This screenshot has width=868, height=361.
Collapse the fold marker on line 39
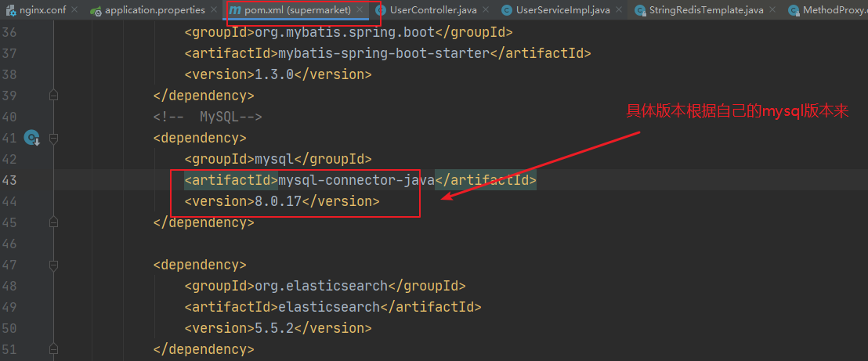tap(54, 96)
